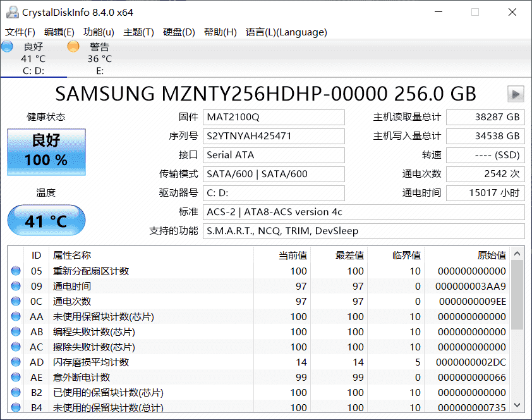532x420 pixels.
Task: Open the 硬盘(D) menu
Action: (179, 32)
